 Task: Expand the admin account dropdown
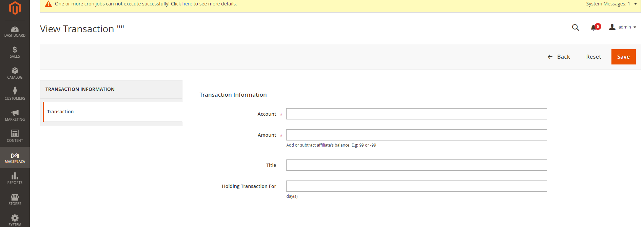(x=623, y=27)
